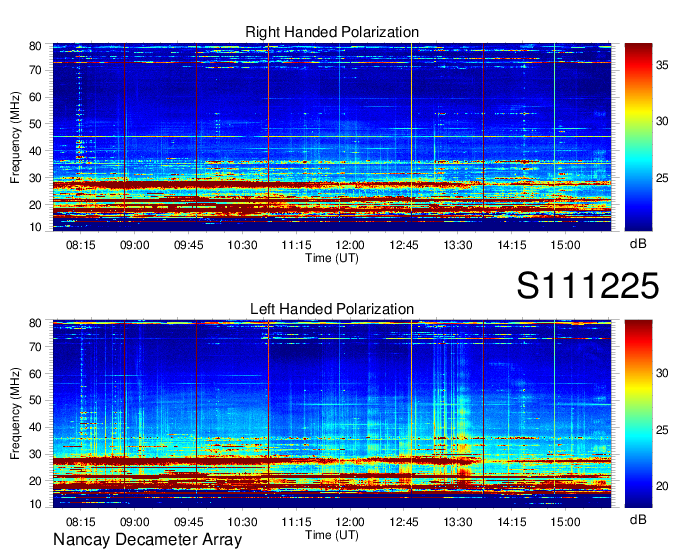The image size is (680, 552).
Task: Click the 20 MHz tick of Right Handed plot
Action: (x=35, y=205)
